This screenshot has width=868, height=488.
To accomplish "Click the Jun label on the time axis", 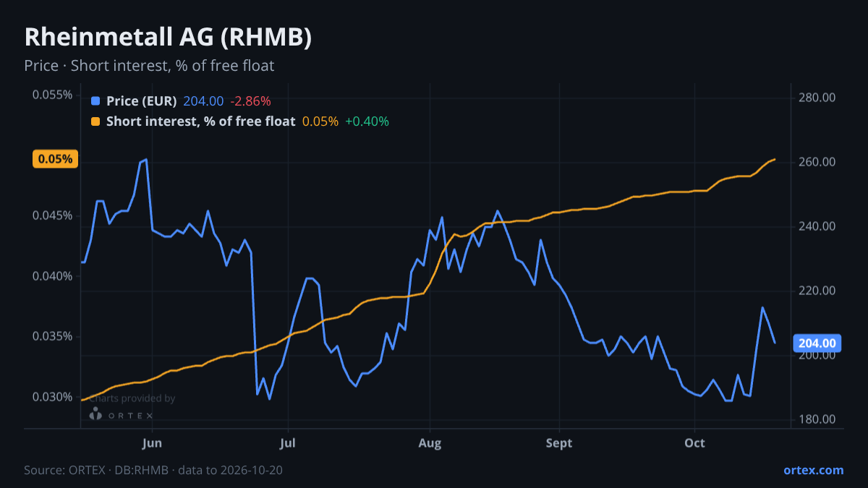I will [x=152, y=442].
